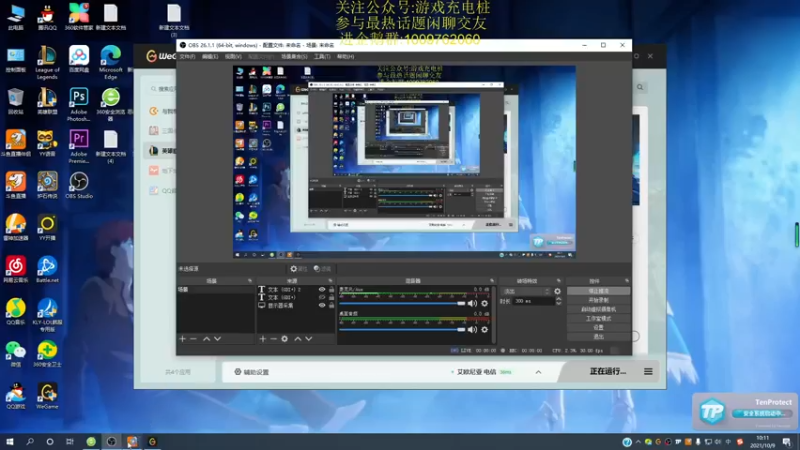Open Windows Start menu

click(x=10, y=442)
